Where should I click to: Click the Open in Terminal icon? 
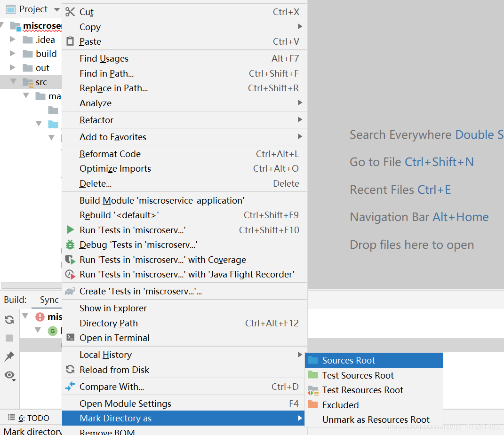coord(71,337)
